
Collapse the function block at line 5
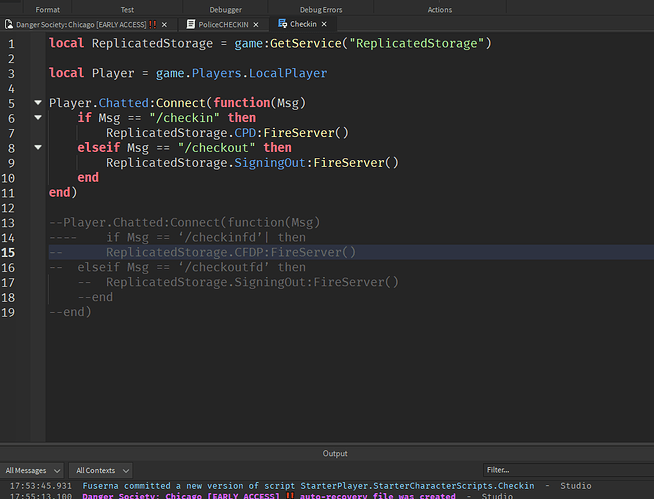click(38, 102)
